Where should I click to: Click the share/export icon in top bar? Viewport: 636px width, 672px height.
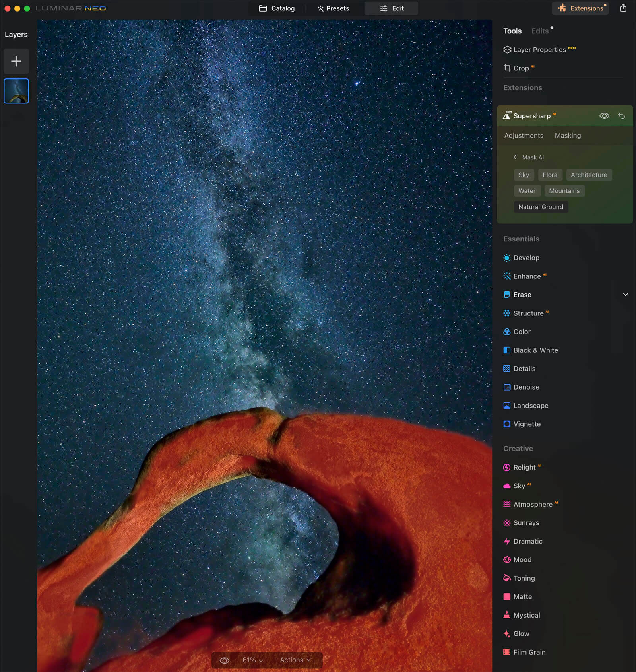[623, 8]
